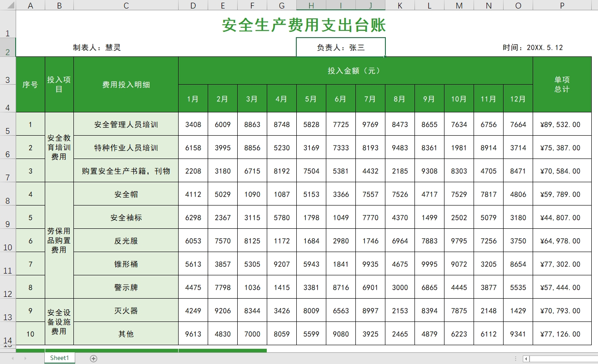Select the 单项总计 header cell
Screen dimensions: 598x364
click(562, 85)
